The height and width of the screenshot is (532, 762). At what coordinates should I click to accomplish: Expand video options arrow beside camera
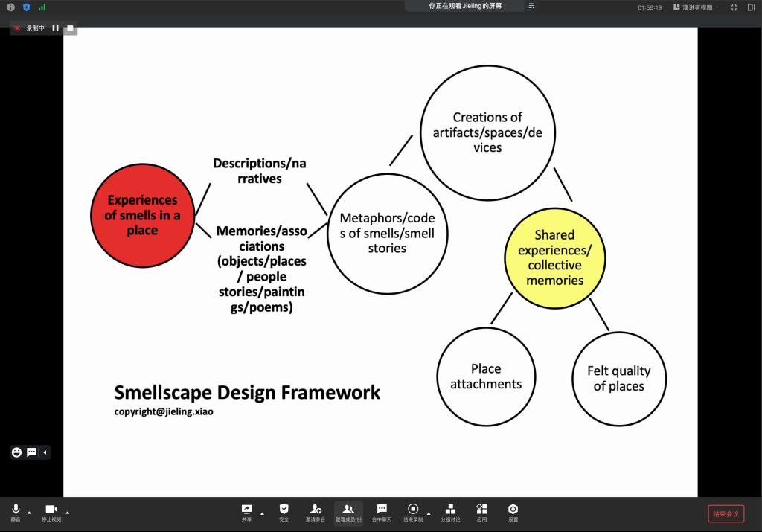coord(68,513)
